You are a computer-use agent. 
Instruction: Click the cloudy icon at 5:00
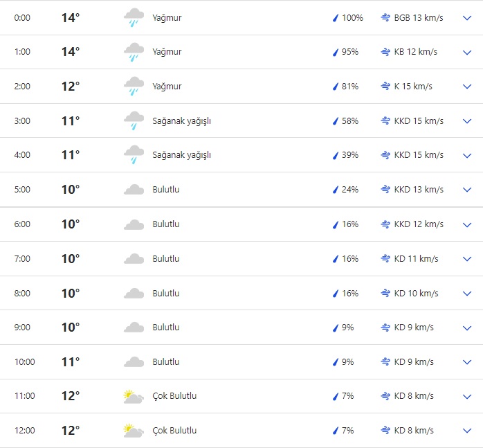[133, 190]
